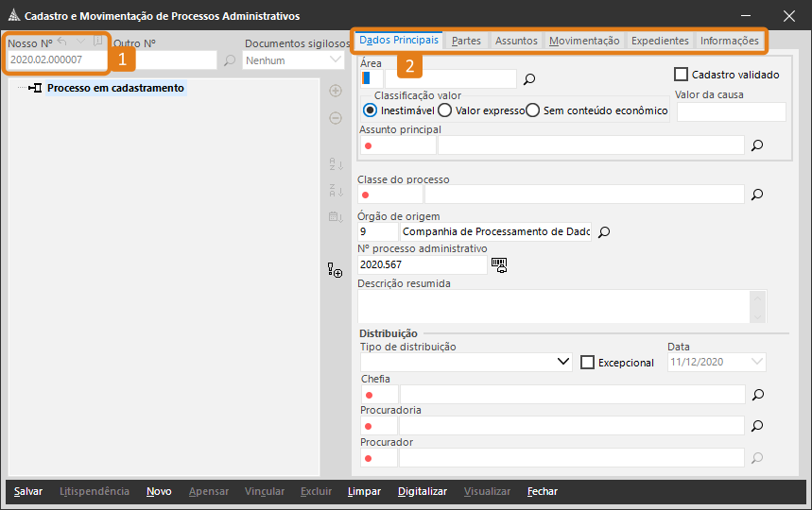Screen dimensions: 812x510
Task: Open the distribution Data date picker
Action: [756, 362]
